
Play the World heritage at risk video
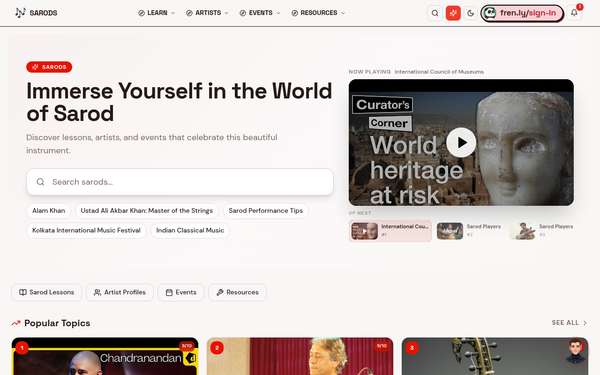[461, 142]
